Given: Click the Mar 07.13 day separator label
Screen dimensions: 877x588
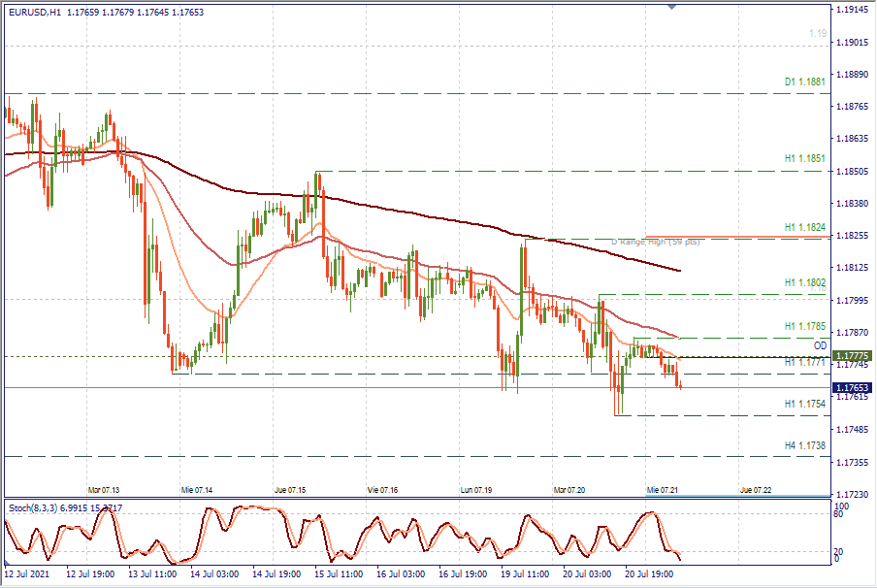Looking at the screenshot, I should [104, 490].
